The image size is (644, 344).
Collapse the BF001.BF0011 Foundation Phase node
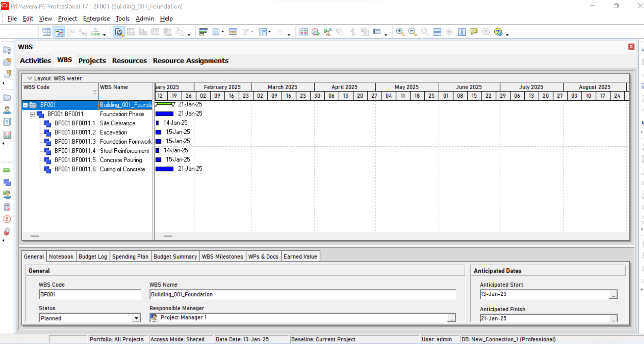[x=32, y=114]
